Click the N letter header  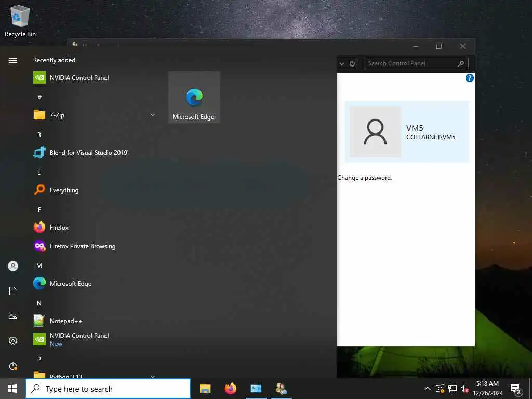pyautogui.click(x=39, y=303)
